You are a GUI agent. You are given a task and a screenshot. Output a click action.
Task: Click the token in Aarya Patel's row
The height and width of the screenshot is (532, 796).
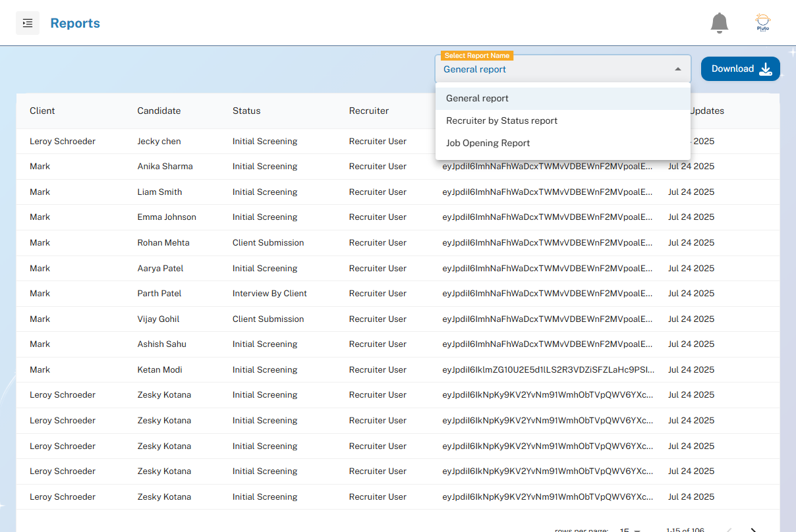coord(548,268)
